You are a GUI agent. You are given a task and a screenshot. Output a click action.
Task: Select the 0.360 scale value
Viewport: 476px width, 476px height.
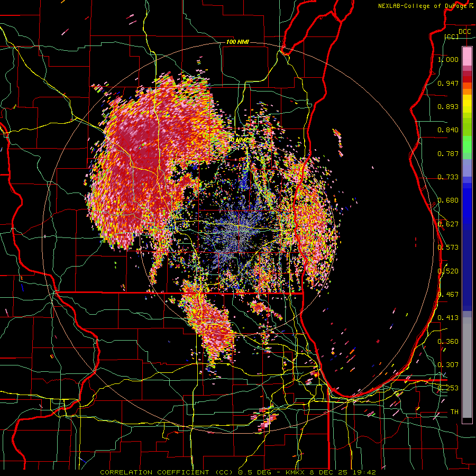tap(448, 342)
